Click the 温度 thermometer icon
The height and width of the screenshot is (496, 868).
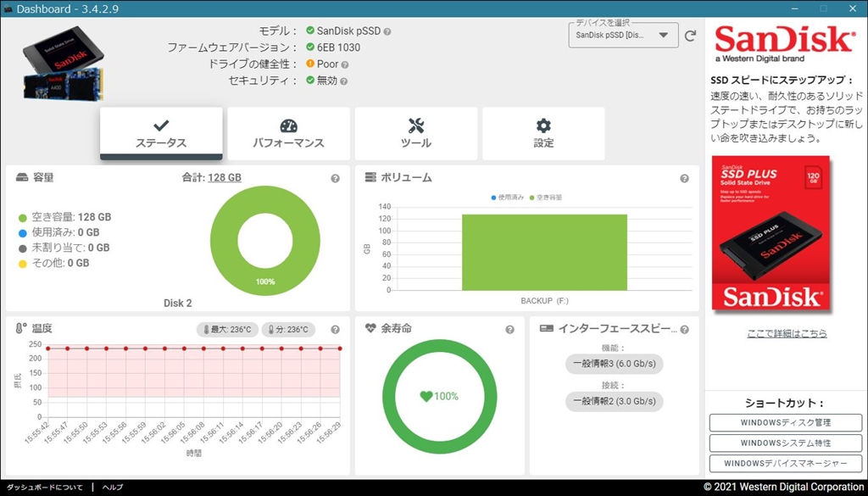[x=21, y=328]
